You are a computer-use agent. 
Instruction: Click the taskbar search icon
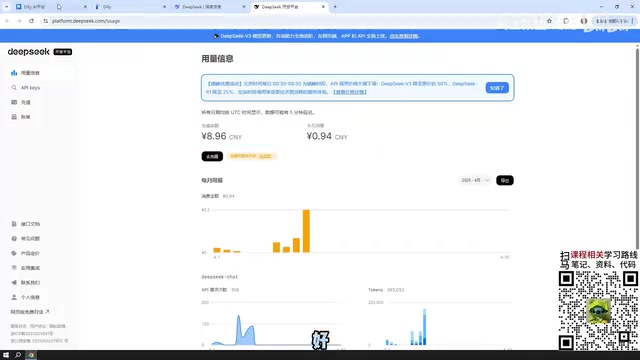point(18,355)
